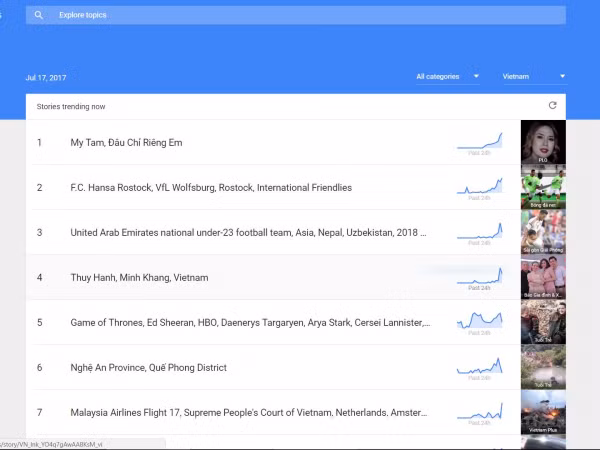Click the UAE under-23 story thumbnail
This screenshot has height=450, width=600.
pyautogui.click(x=543, y=232)
